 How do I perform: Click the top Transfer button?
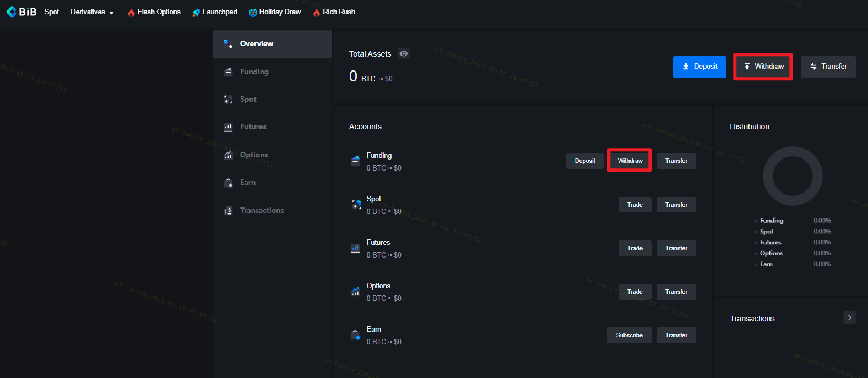pos(828,67)
